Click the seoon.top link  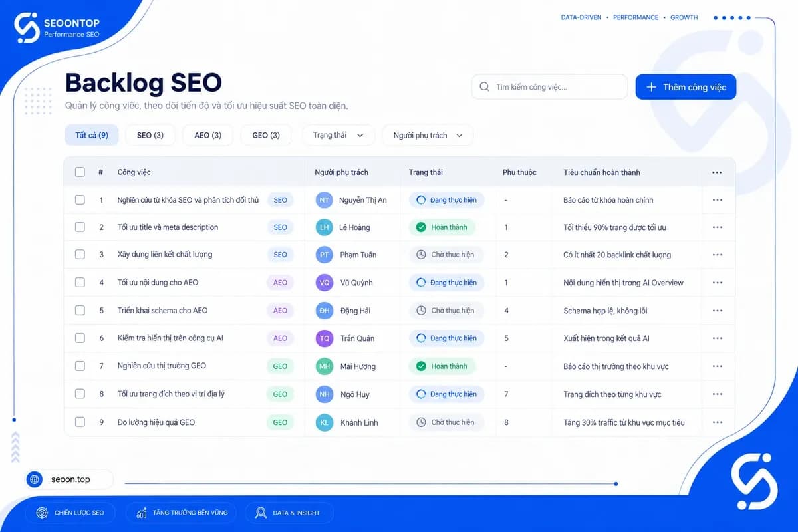point(69,479)
